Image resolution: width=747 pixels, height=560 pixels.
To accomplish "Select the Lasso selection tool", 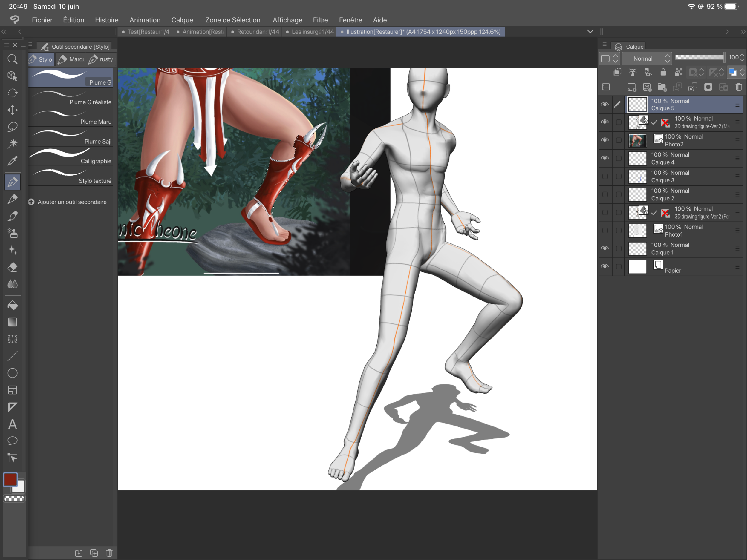I will coord(13,127).
